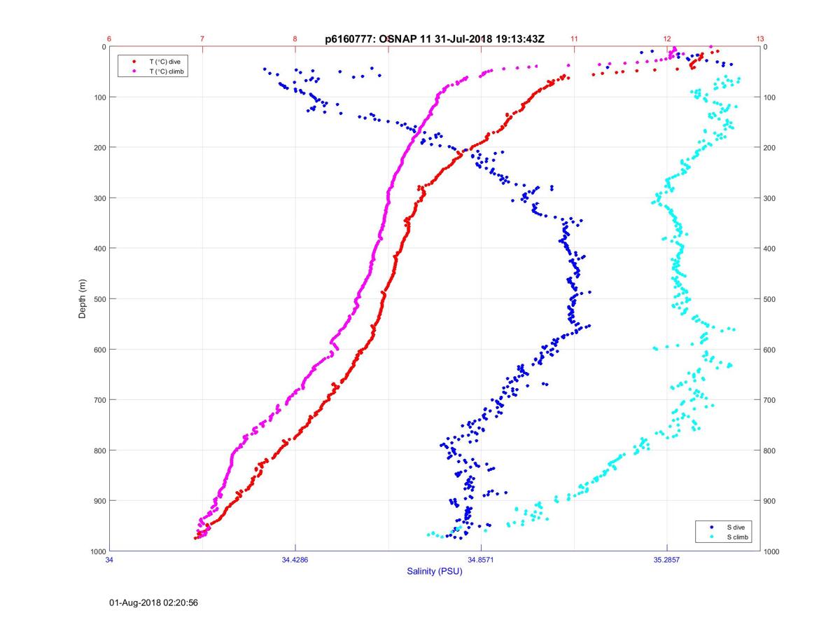
Task: Select the "T (°C) dive" legend label
Action: click(164, 62)
